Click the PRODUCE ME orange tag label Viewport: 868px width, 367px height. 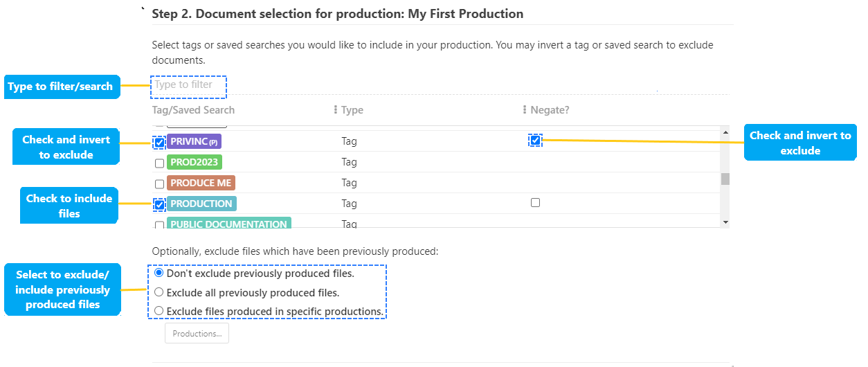coord(201,183)
